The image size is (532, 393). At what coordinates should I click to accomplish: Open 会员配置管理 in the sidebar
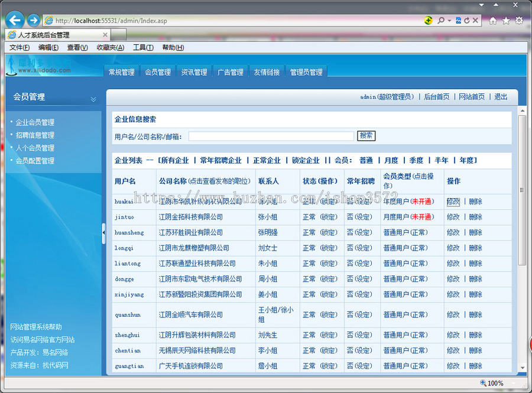[x=35, y=161]
